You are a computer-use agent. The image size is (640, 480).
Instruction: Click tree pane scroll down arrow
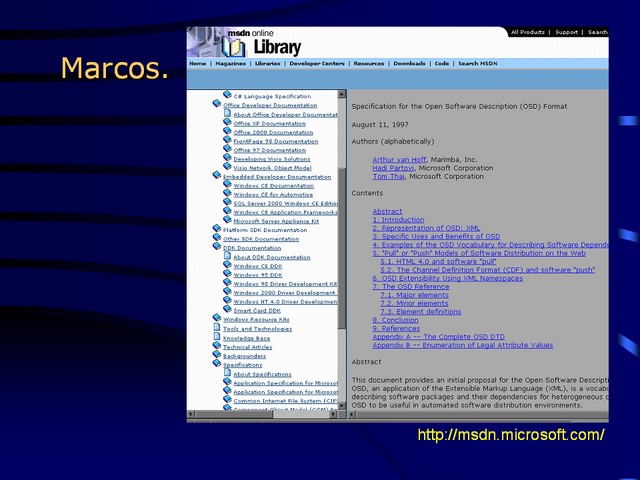tap(342, 406)
